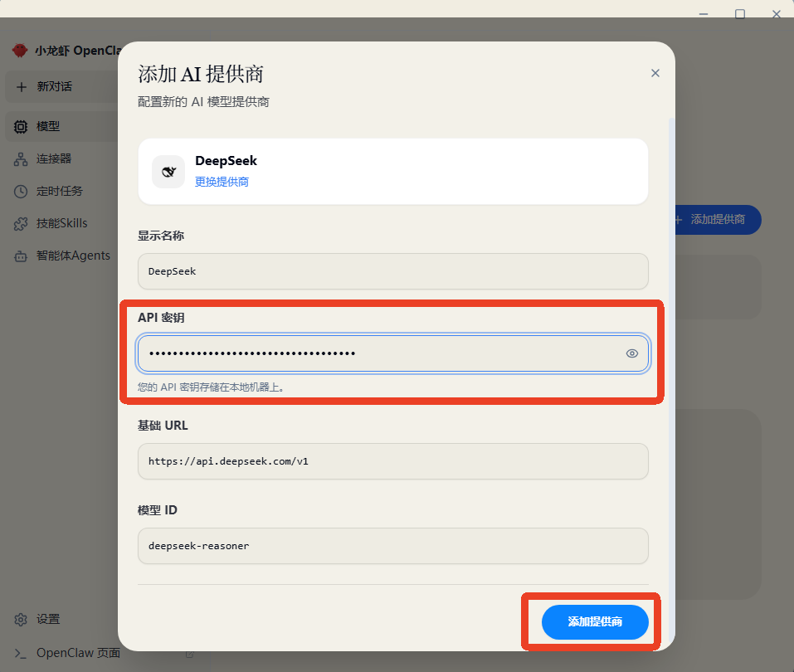This screenshot has width=794, height=672.
Task: Toggle API key visibility with eye icon
Action: click(631, 353)
